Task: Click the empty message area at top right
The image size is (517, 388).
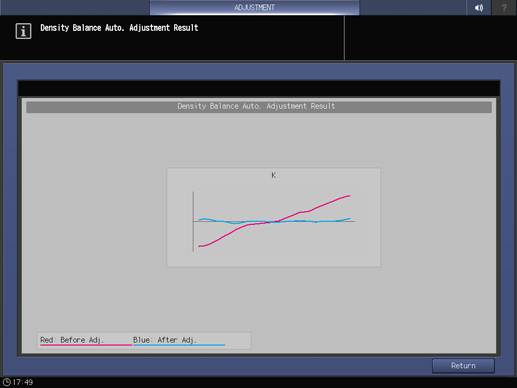Action: [431, 38]
